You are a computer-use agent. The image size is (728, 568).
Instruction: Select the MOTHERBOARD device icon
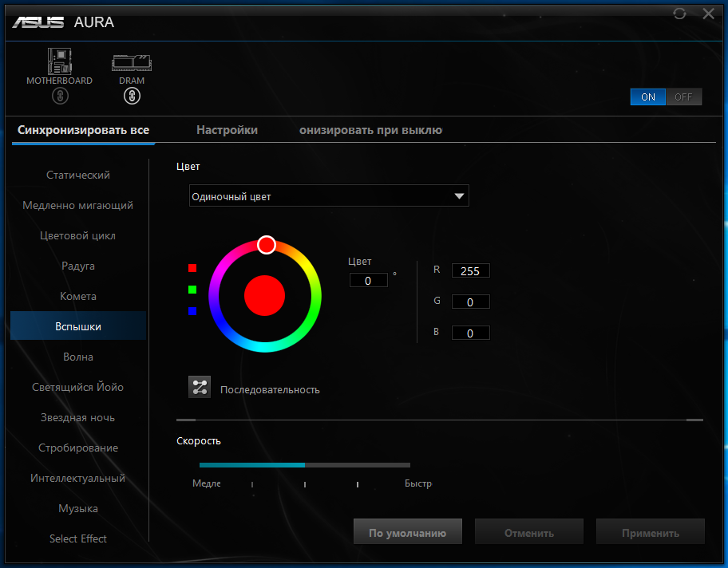tap(59, 61)
